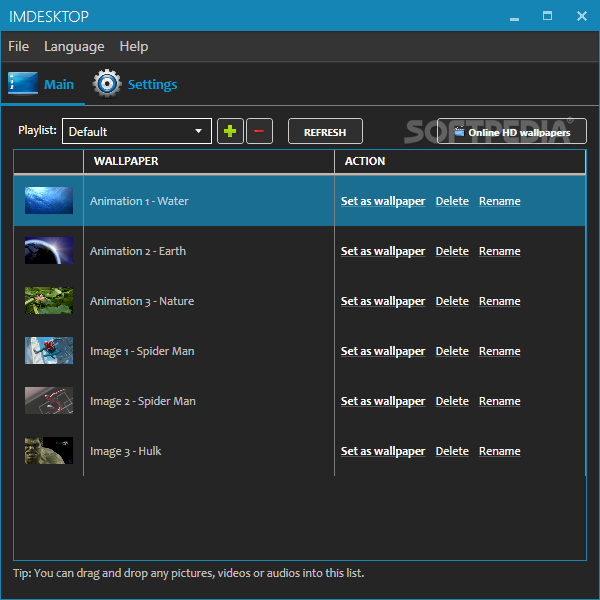Open the File menu
600x600 pixels.
[18, 46]
